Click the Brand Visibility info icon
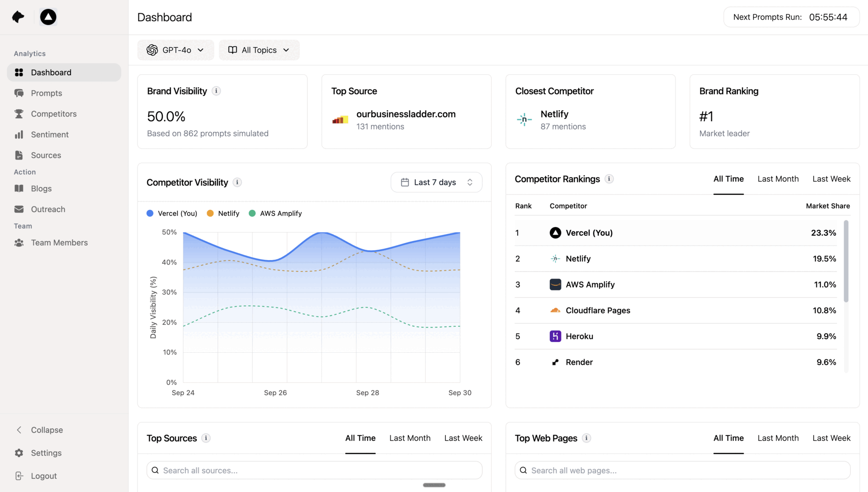This screenshot has width=868, height=492. 216,91
